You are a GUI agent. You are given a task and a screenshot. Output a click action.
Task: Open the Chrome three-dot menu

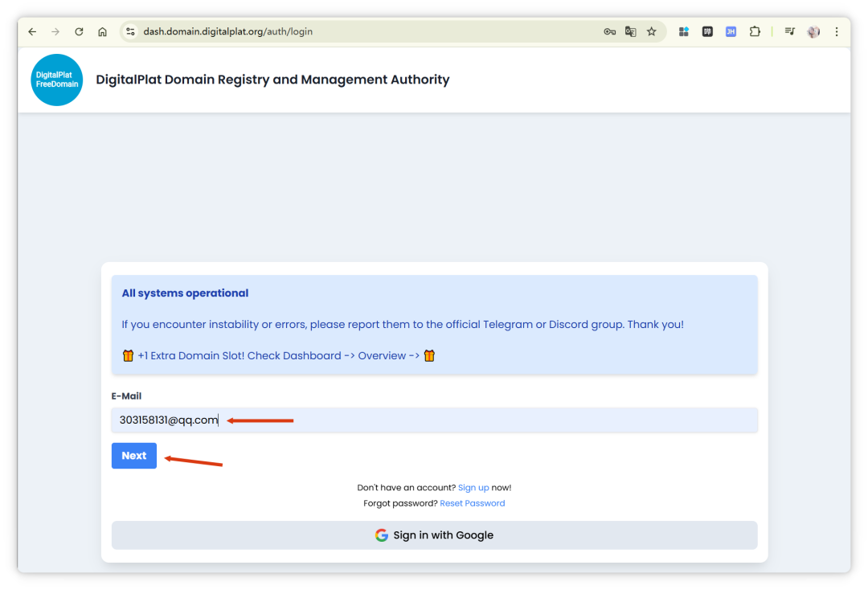pos(837,31)
